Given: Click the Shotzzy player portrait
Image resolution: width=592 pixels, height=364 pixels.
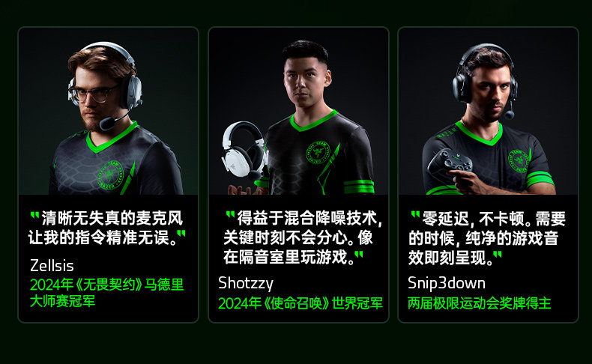Looking at the screenshot, I should pyautogui.click(x=299, y=112).
